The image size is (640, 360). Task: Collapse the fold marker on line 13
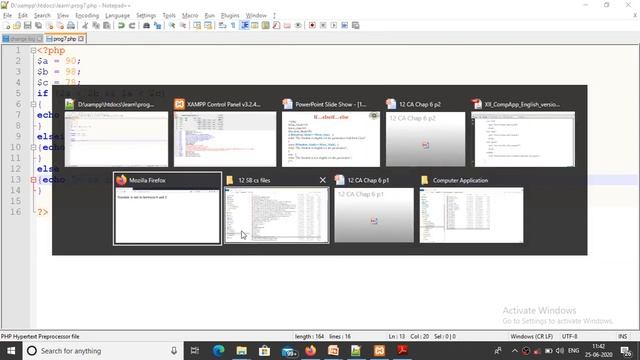point(33,180)
